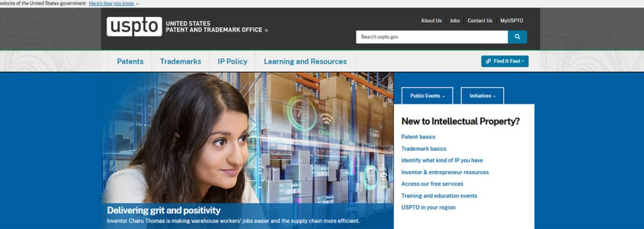Open the About Us link

pos(431,21)
